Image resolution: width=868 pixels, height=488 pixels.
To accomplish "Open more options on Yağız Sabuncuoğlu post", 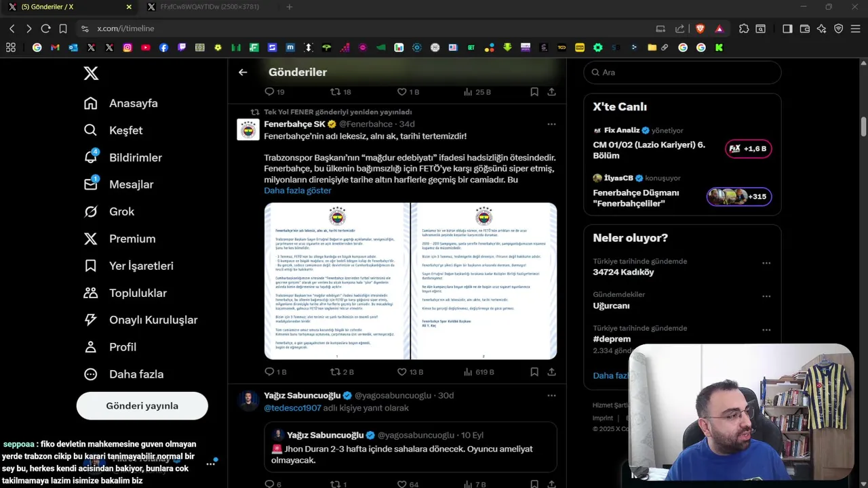I will 551,396.
